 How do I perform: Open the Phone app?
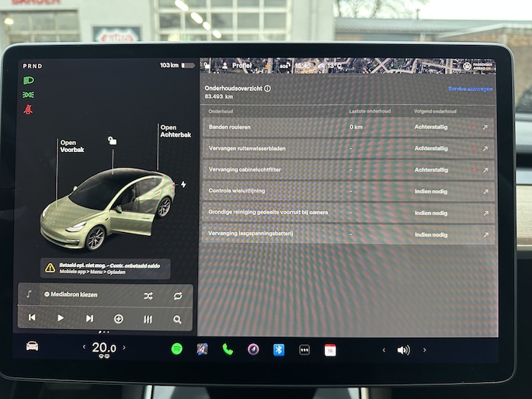[228, 349]
